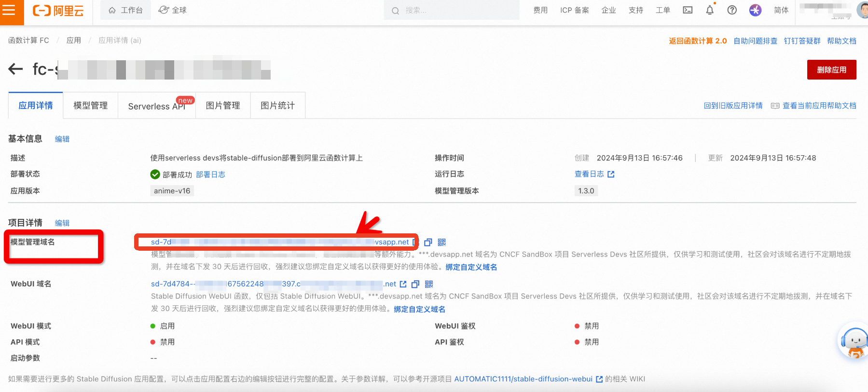Show QR code for 模型管理域名
This screenshot has height=392, width=868.
point(441,242)
